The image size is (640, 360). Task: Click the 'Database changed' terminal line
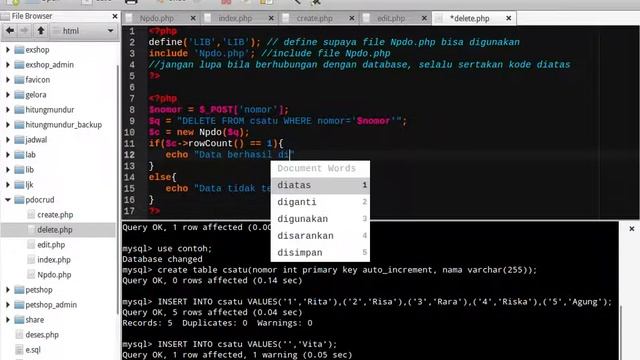click(162, 259)
